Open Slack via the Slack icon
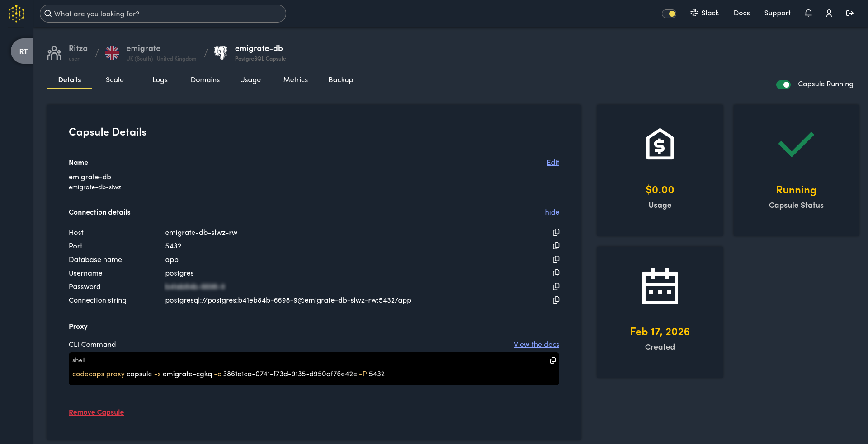The image size is (868, 444). (x=695, y=13)
